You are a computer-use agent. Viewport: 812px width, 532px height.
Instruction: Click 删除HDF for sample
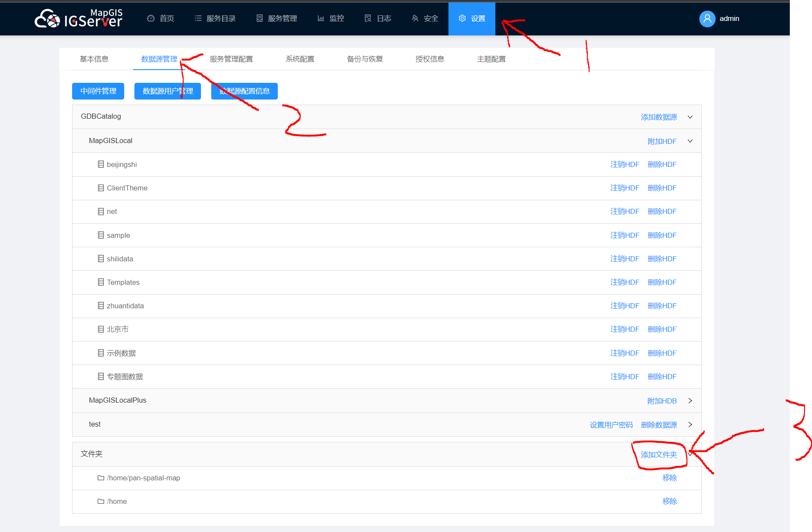662,235
